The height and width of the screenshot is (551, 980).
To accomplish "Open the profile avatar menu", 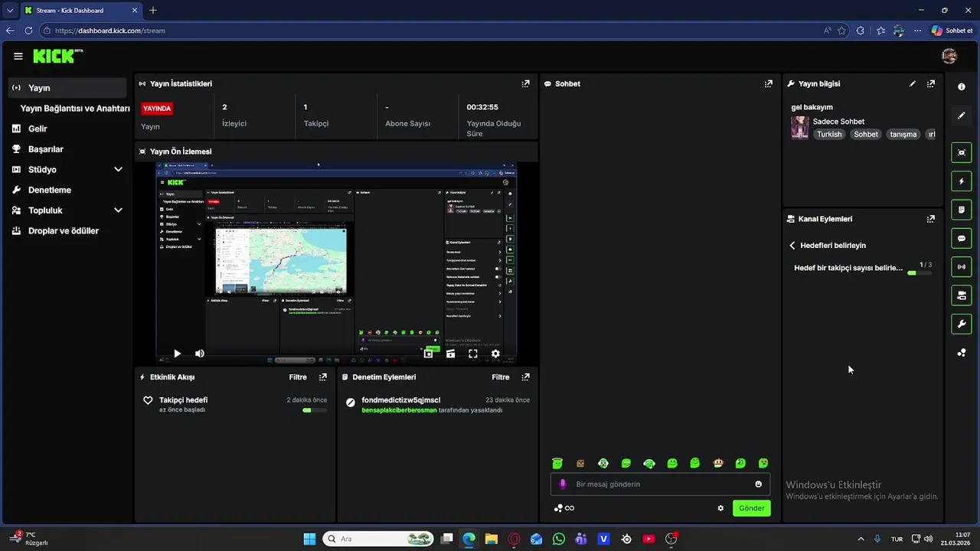I will click(x=949, y=56).
